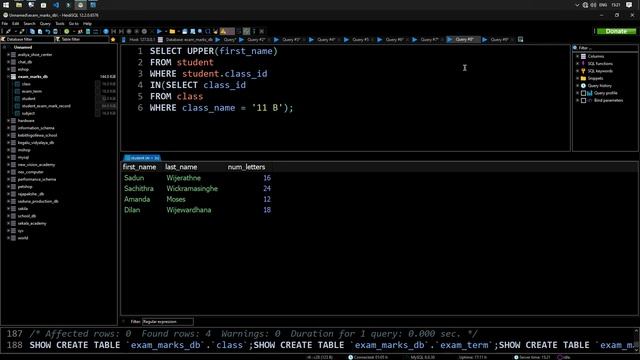The width and height of the screenshot is (640, 360).
Task: Select the student_exam_mark_record table
Action: (x=46, y=106)
